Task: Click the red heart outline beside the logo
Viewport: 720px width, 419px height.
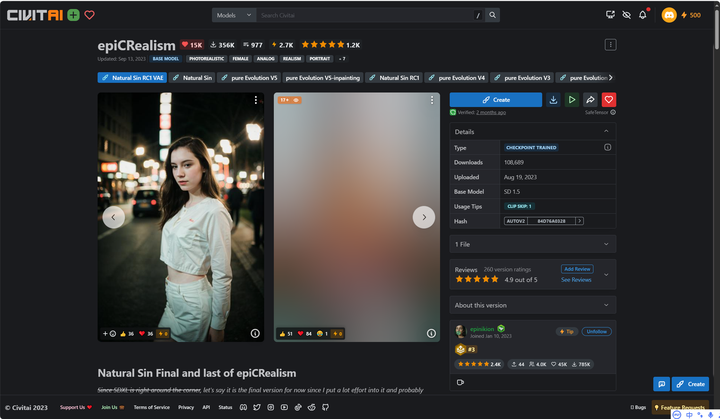Action: click(90, 15)
